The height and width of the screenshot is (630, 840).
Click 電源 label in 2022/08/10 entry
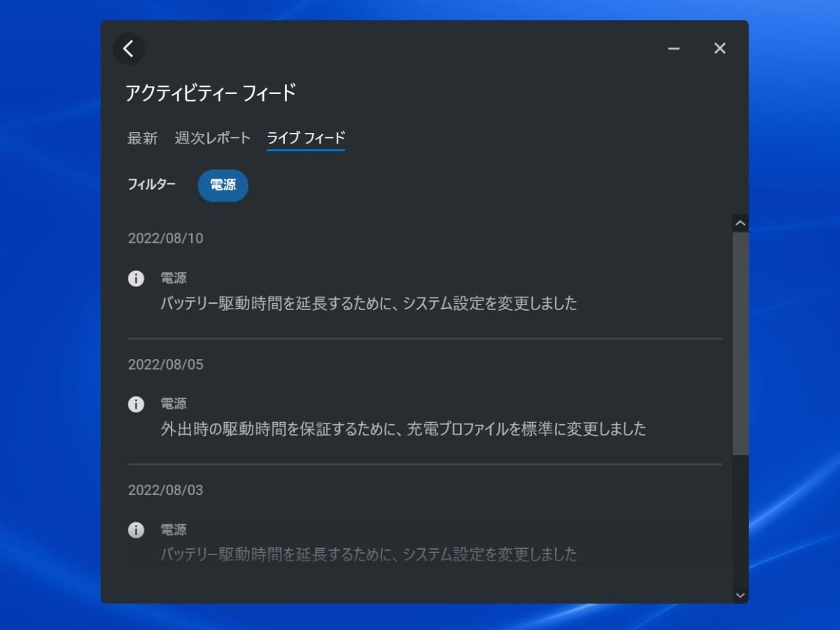pyautogui.click(x=174, y=278)
